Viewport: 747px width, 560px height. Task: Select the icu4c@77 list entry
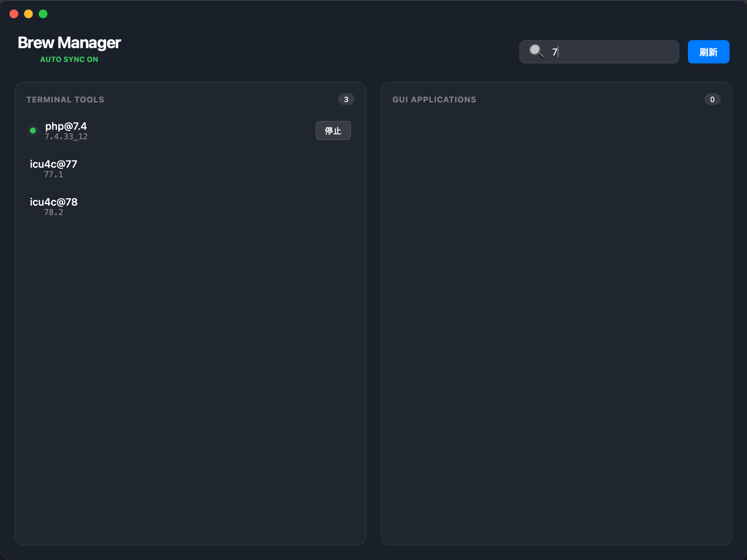click(54, 164)
